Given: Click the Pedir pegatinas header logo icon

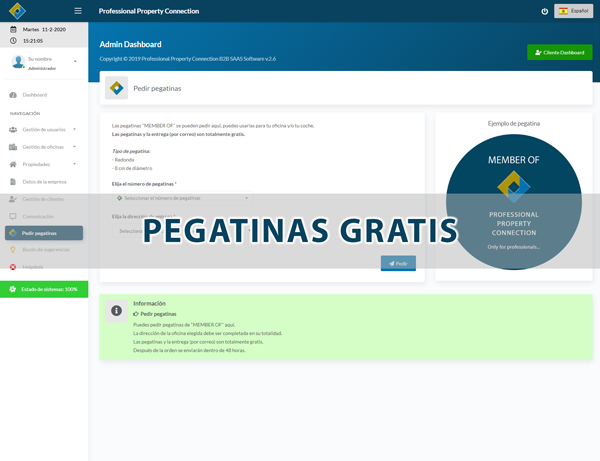Looking at the screenshot, I should 116,88.
